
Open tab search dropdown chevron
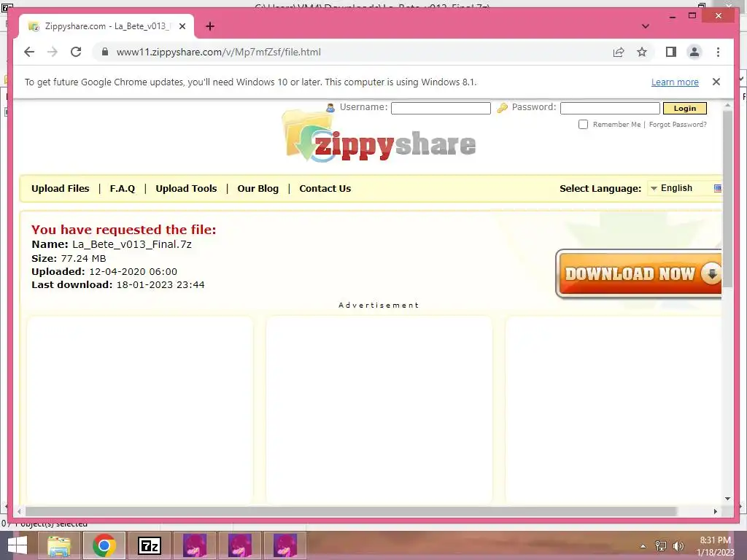click(646, 26)
